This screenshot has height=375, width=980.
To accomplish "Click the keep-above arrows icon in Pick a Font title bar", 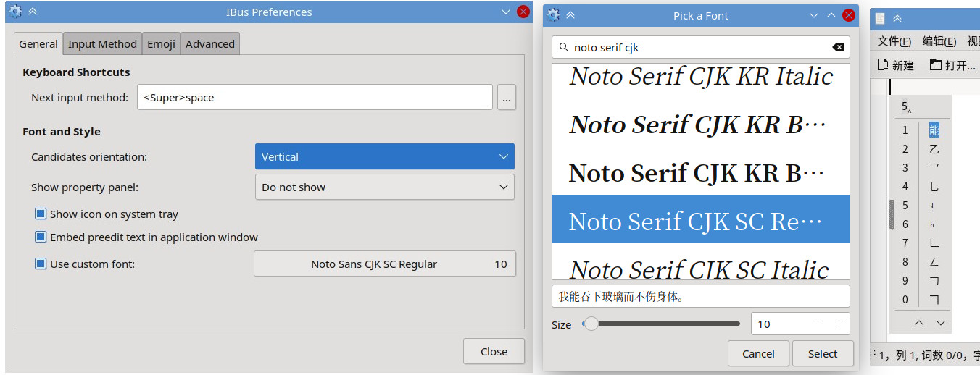I will (571, 14).
